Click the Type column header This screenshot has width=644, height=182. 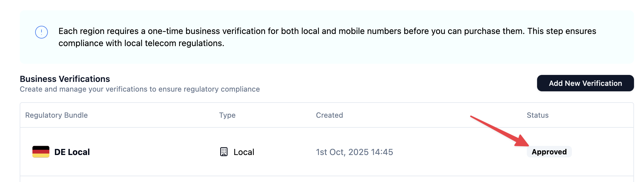(x=227, y=115)
